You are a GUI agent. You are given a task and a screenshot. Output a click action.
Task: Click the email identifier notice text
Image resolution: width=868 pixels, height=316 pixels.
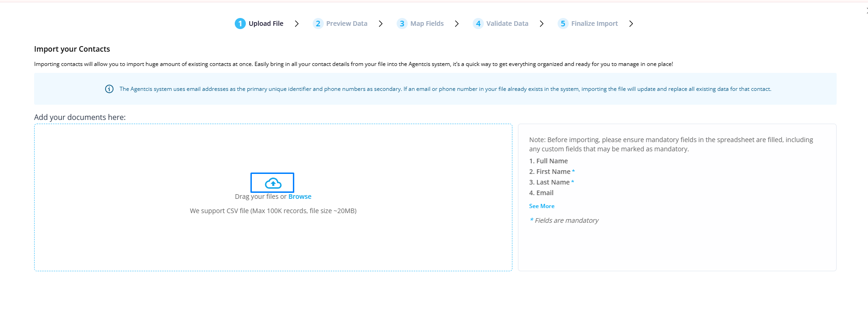445,89
